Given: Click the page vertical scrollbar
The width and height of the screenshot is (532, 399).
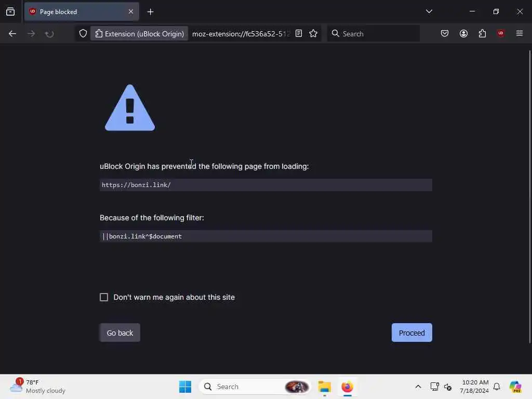Looking at the screenshot, I should point(529,197).
